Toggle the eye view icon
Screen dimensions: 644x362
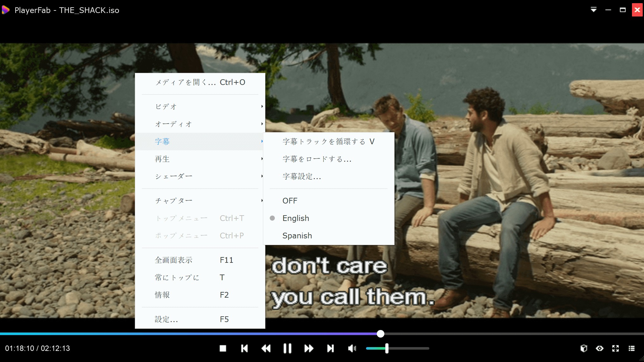(x=599, y=348)
